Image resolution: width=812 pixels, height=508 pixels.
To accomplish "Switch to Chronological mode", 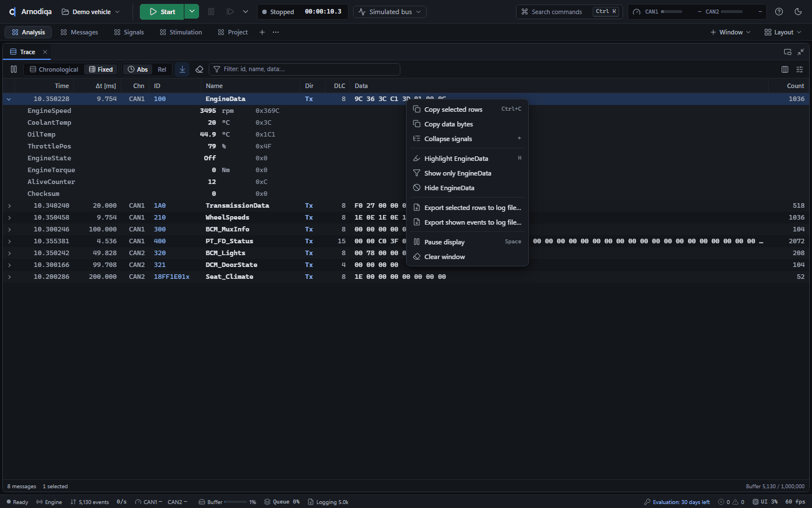I will pyautogui.click(x=54, y=69).
